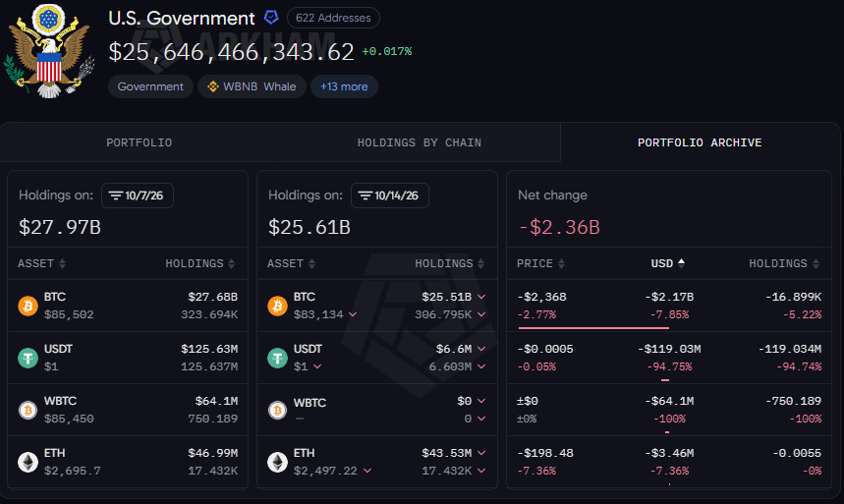Screen dimensions: 844x504
Task: Click the WBTC icon in 10/7/26 panel
Action: [x=28, y=411]
